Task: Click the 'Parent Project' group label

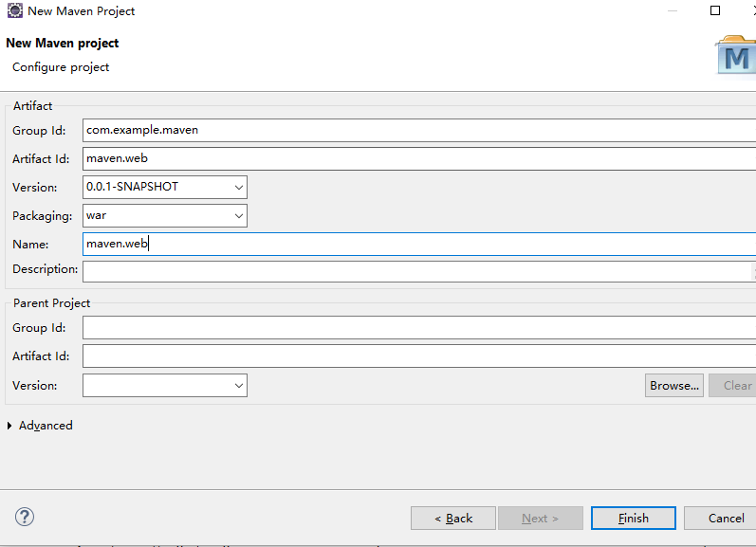Action: coord(51,303)
